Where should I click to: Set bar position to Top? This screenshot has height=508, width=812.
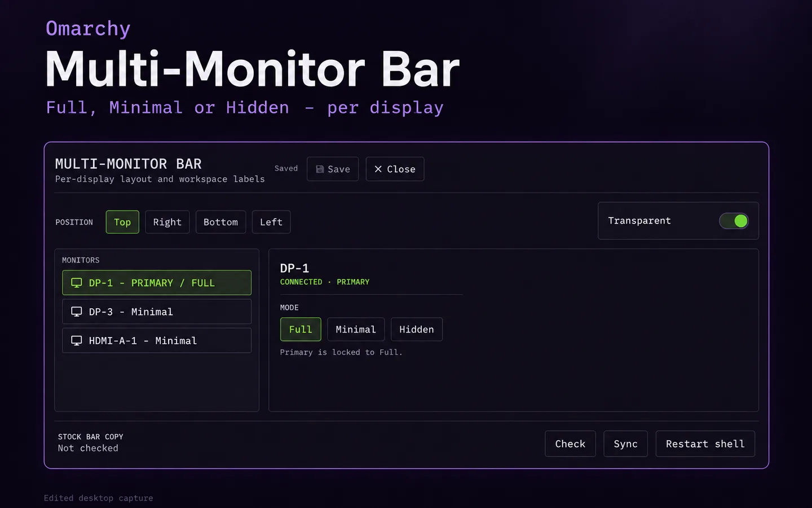coord(122,222)
